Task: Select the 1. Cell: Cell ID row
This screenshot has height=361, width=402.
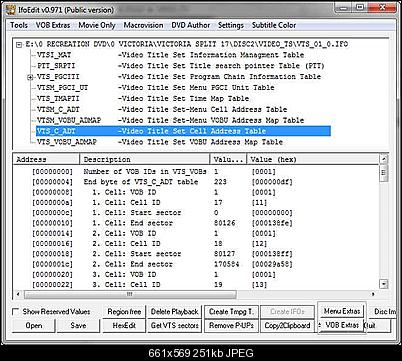Action: click(x=196, y=203)
